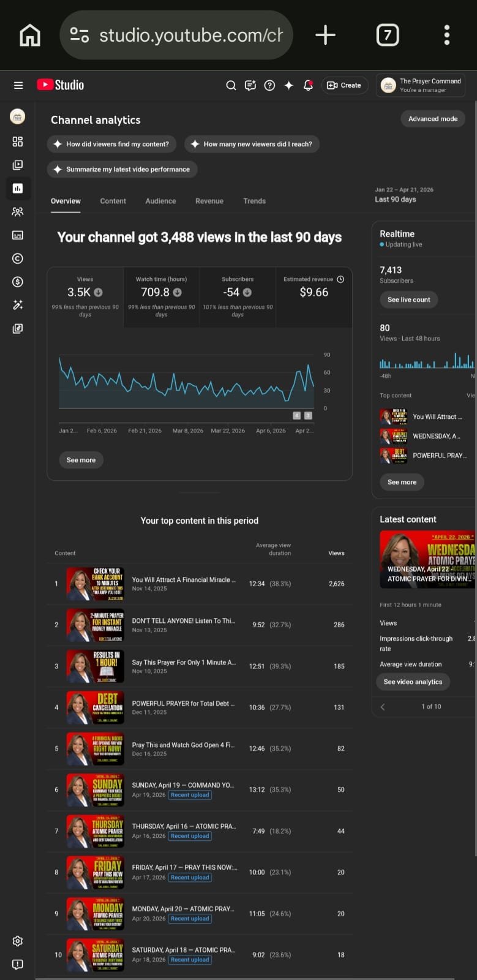Click the YouTube Studio search icon
This screenshot has height=980, width=477.
coord(231,85)
